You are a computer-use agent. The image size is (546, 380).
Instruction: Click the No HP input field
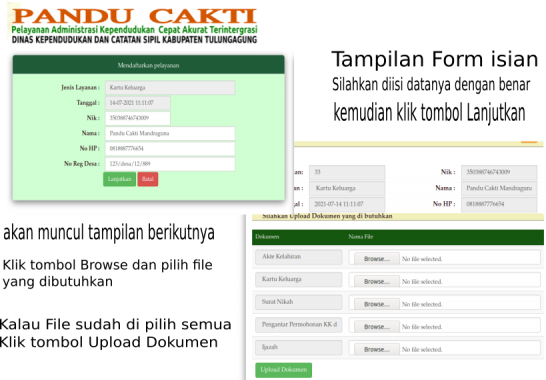(x=170, y=149)
